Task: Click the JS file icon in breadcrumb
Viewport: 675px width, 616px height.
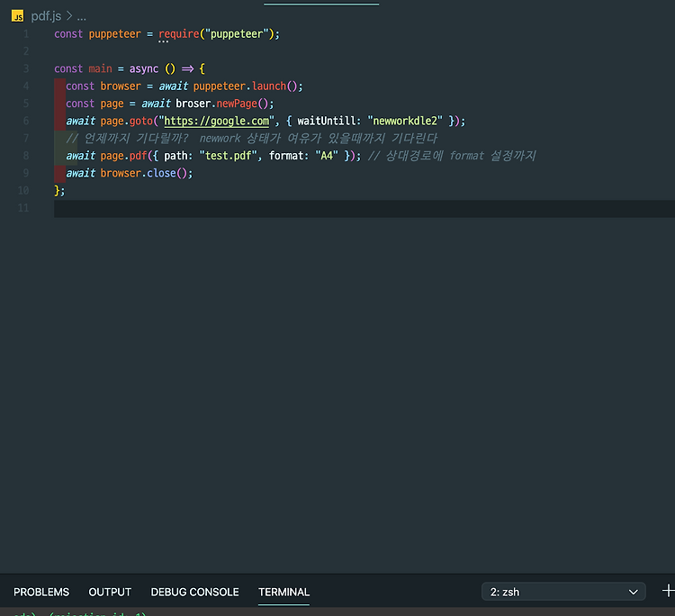Action: pos(18,16)
